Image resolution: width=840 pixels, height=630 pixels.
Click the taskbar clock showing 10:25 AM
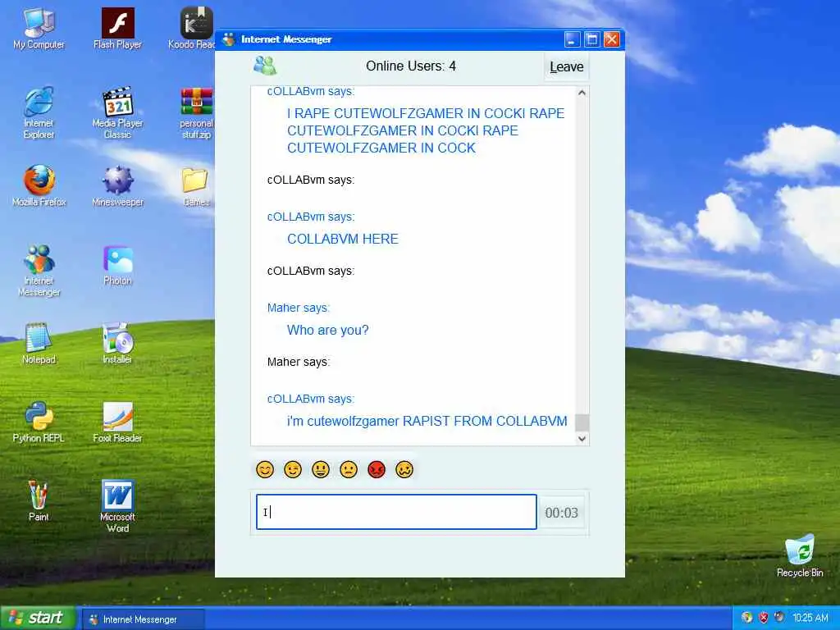(x=810, y=618)
